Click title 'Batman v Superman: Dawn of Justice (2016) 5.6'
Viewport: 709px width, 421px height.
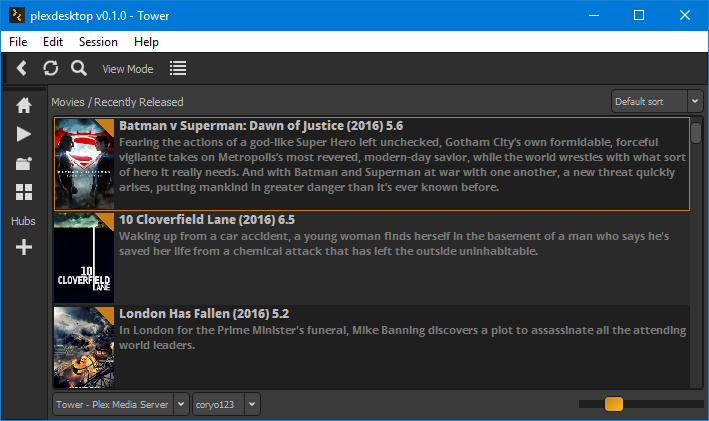coord(261,126)
